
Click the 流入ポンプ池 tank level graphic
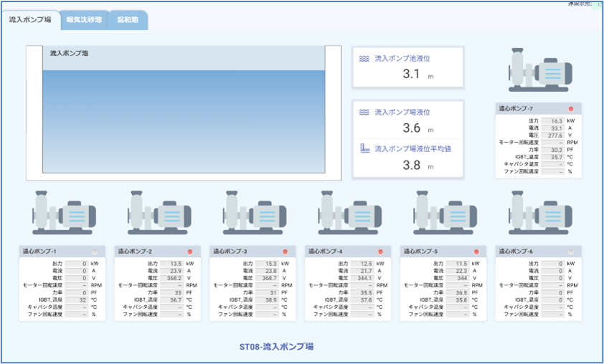click(x=184, y=112)
